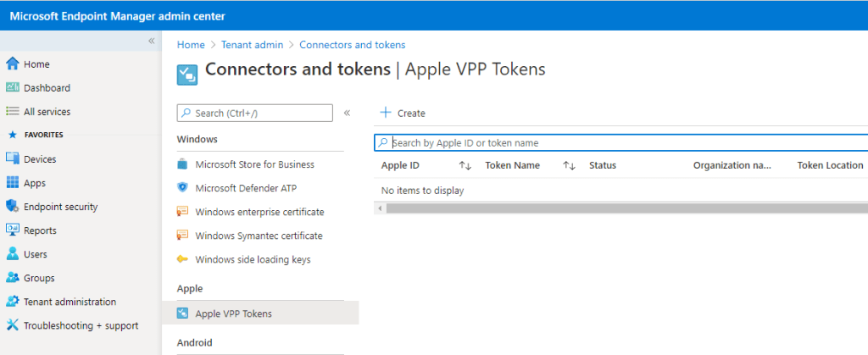Open the Apps grid icon
Image resolution: width=868 pixels, height=355 pixels.
pyautogui.click(x=12, y=183)
